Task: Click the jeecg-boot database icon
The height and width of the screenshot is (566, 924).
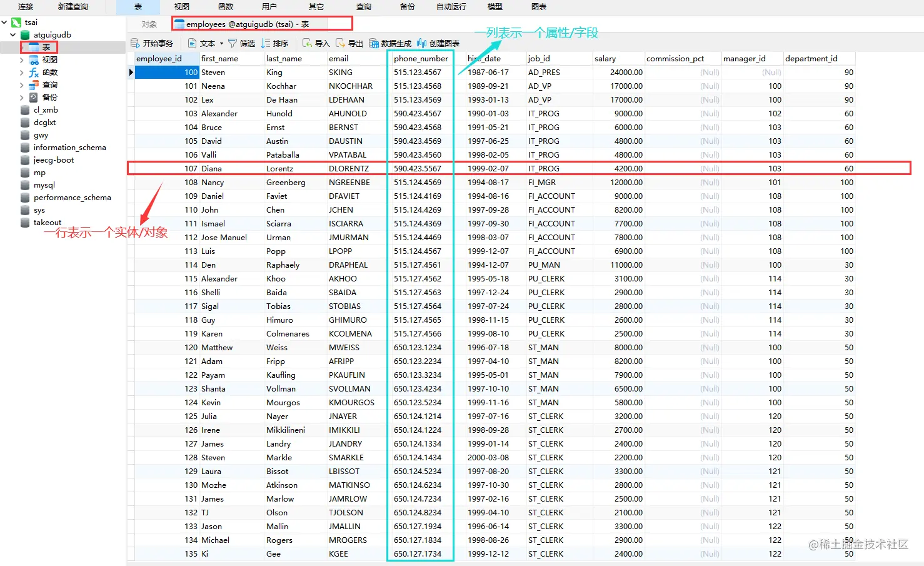Action: (x=25, y=160)
